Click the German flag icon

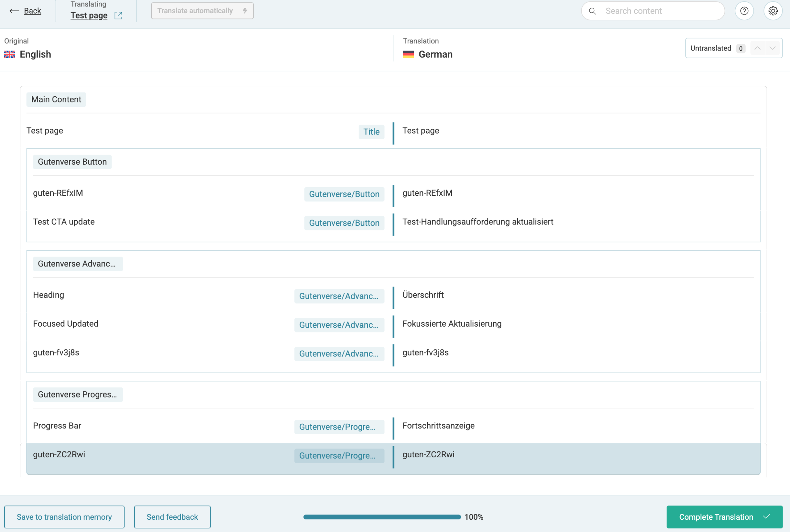(408, 54)
